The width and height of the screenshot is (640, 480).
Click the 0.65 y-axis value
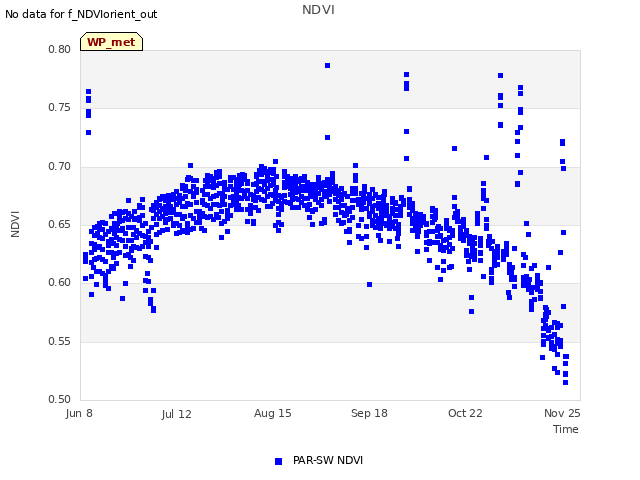point(60,224)
